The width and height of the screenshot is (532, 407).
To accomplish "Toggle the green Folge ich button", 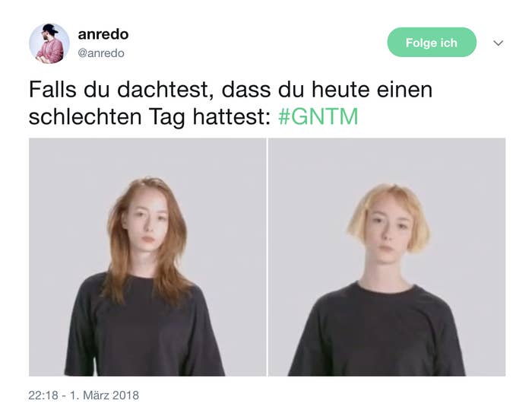I will (x=432, y=43).
